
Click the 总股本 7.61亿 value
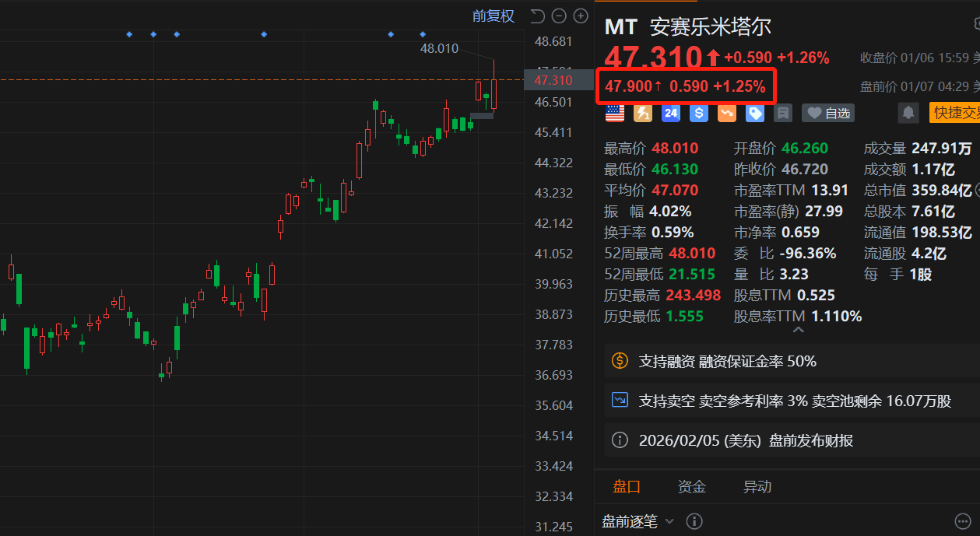[933, 211]
